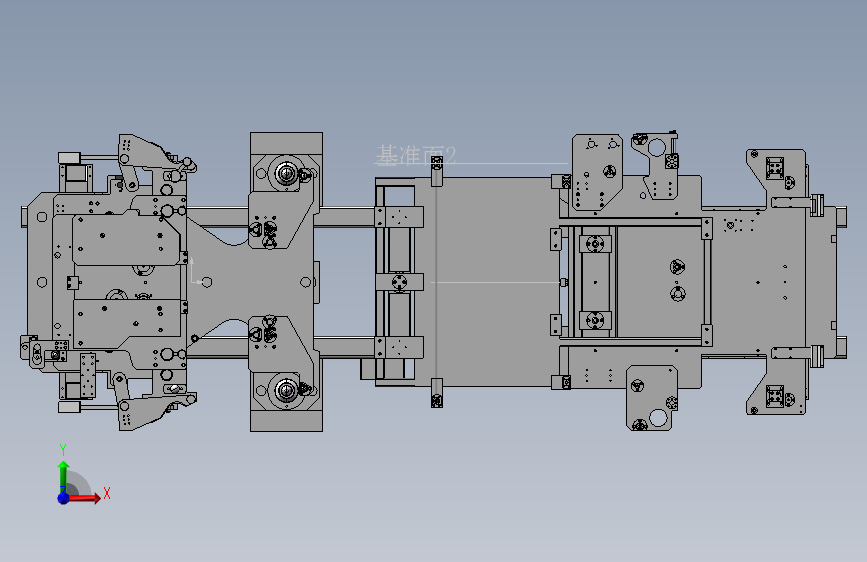Click the green Y axis arrow of the triad
This screenshot has width=867, height=562.
pos(64,477)
